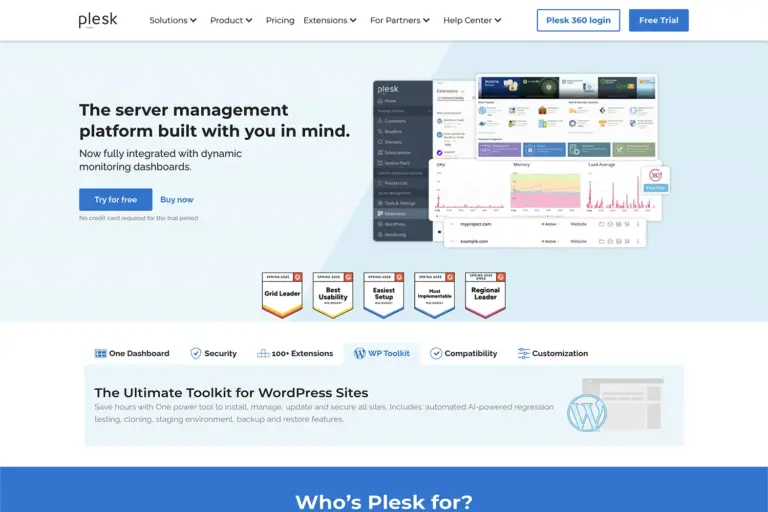
Task: Open the Easiest Setup badge
Action: click(384, 295)
